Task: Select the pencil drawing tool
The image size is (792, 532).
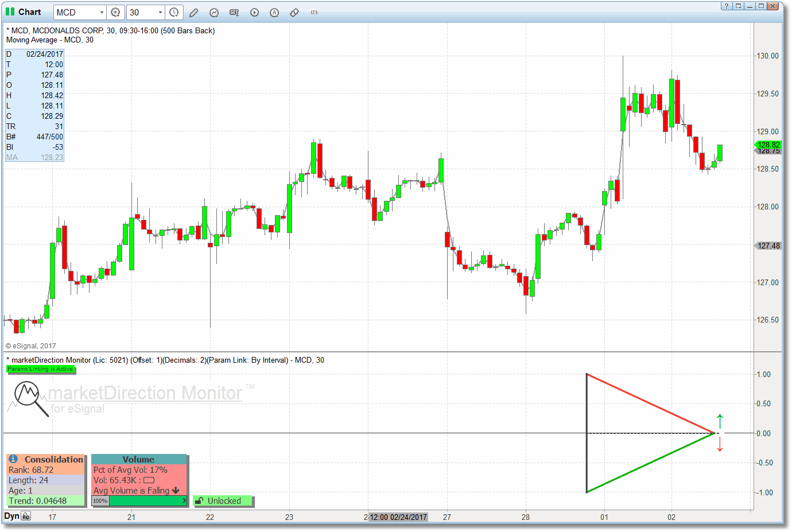Action: [194, 12]
